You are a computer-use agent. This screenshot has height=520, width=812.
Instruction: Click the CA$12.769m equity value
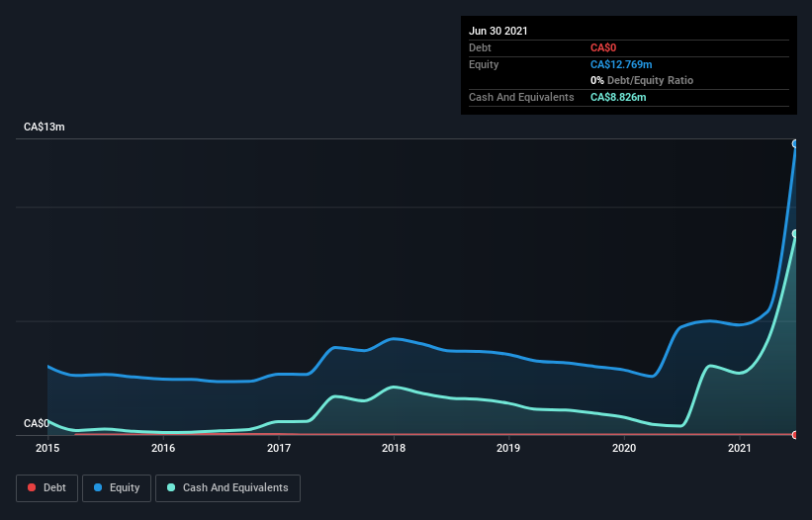tap(621, 64)
